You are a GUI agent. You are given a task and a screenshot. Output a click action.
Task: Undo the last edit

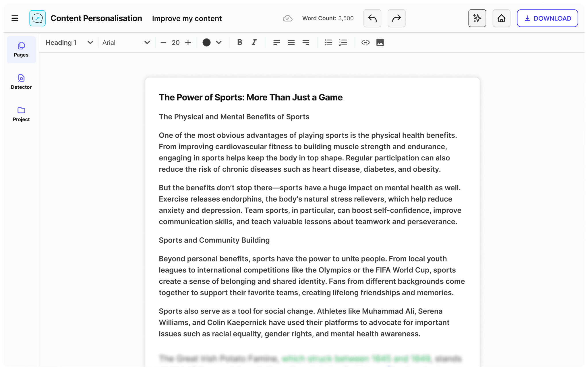[372, 18]
